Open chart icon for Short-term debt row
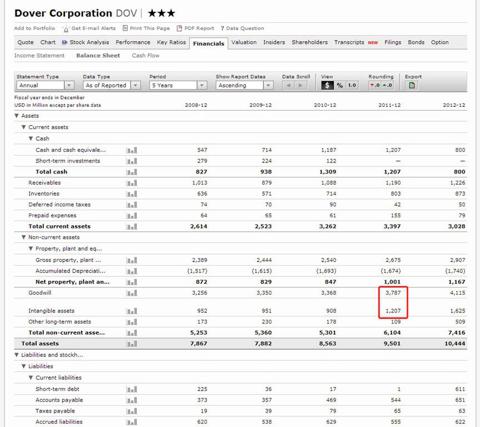480x427 pixels. [132, 390]
